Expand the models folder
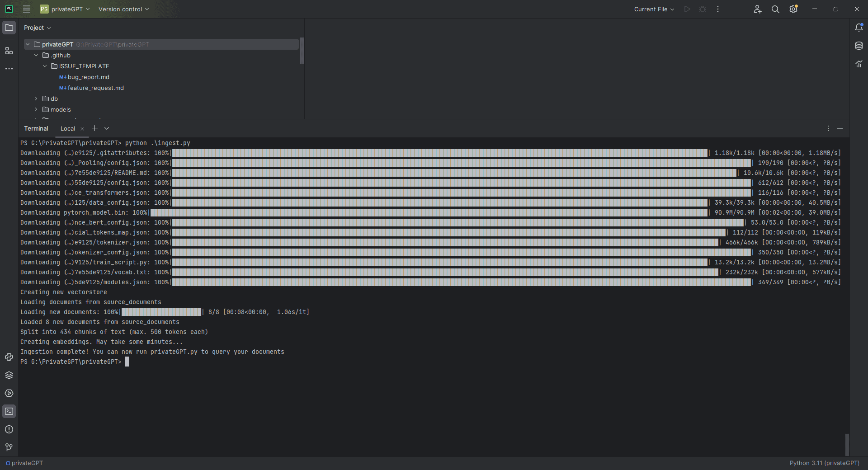Viewport: 868px width, 470px height. click(x=36, y=109)
